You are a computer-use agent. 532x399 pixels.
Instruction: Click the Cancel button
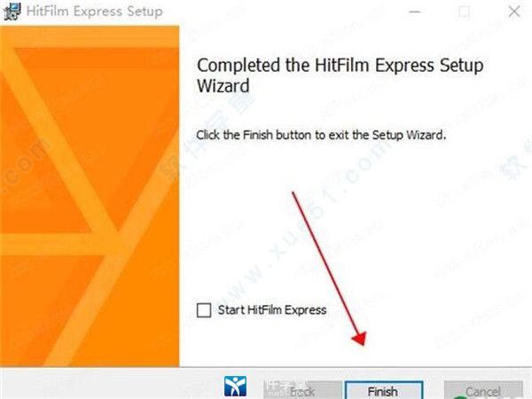483,390
